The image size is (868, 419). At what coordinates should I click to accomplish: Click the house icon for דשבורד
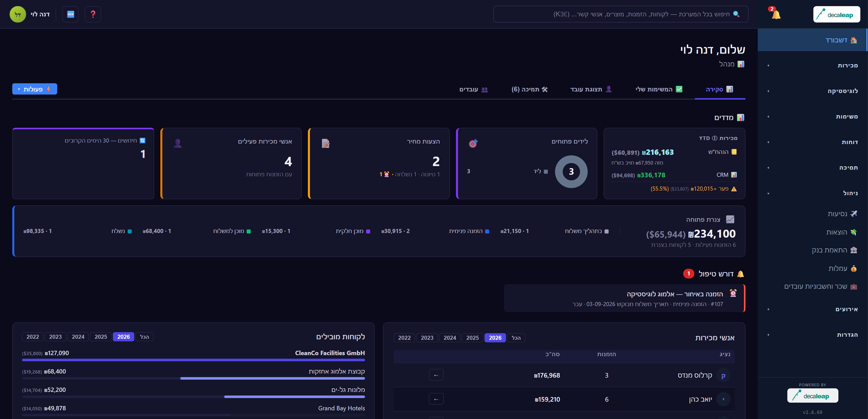pyautogui.click(x=854, y=40)
